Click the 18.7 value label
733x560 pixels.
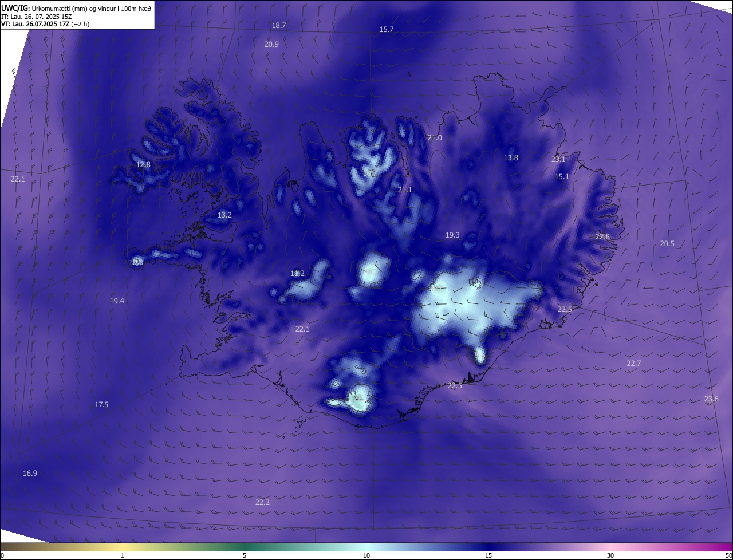pos(279,25)
